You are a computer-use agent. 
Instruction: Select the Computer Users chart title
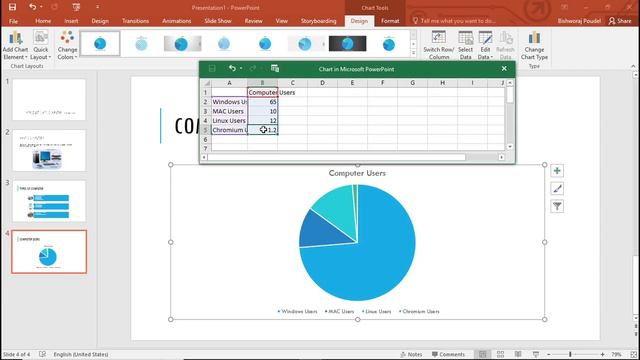point(357,173)
